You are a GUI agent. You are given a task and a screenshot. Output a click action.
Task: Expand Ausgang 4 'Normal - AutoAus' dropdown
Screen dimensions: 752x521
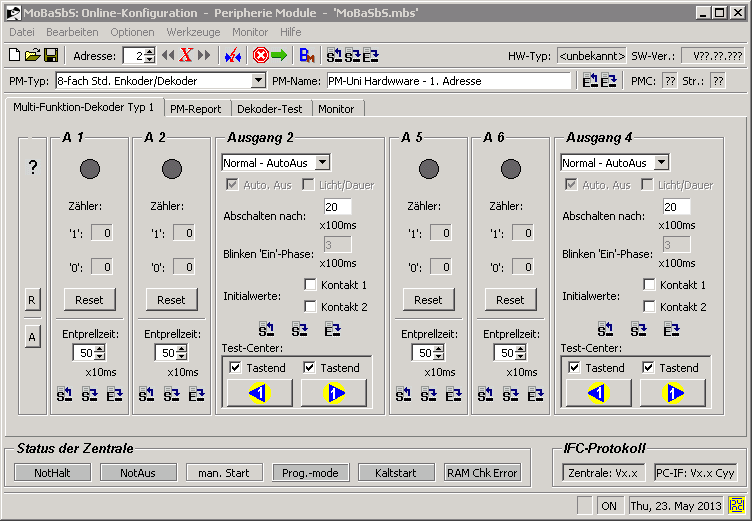pos(661,162)
